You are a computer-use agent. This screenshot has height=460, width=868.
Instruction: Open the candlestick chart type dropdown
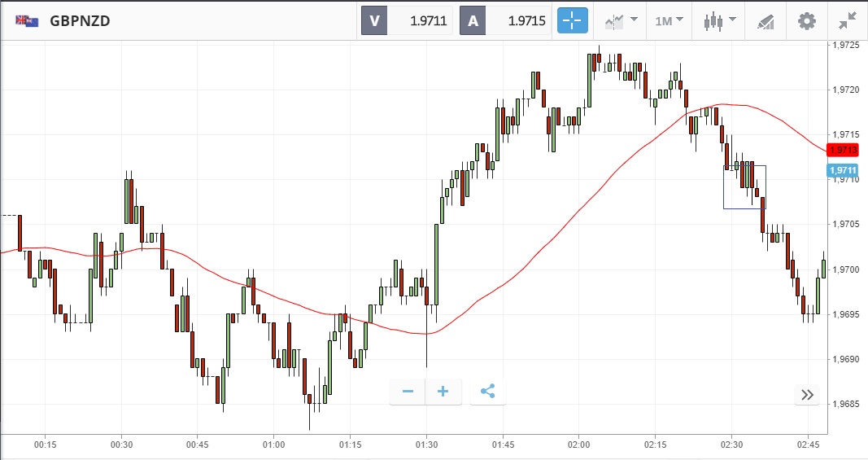[x=719, y=20]
